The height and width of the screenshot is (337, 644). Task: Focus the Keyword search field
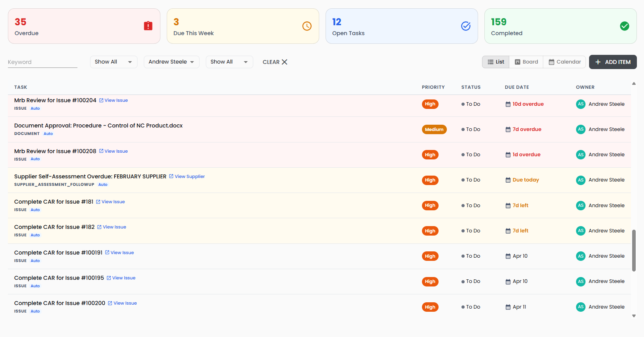[x=42, y=62]
